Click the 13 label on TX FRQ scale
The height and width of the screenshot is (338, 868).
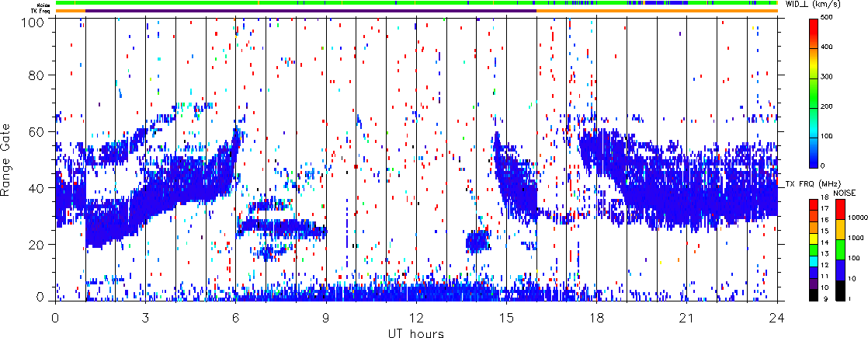point(825,254)
